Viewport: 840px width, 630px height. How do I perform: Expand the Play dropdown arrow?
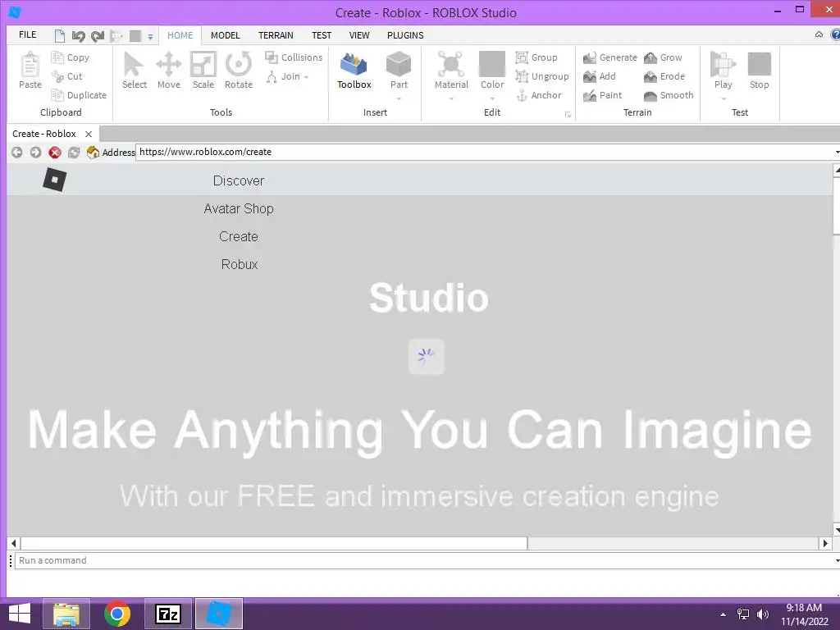point(724,98)
